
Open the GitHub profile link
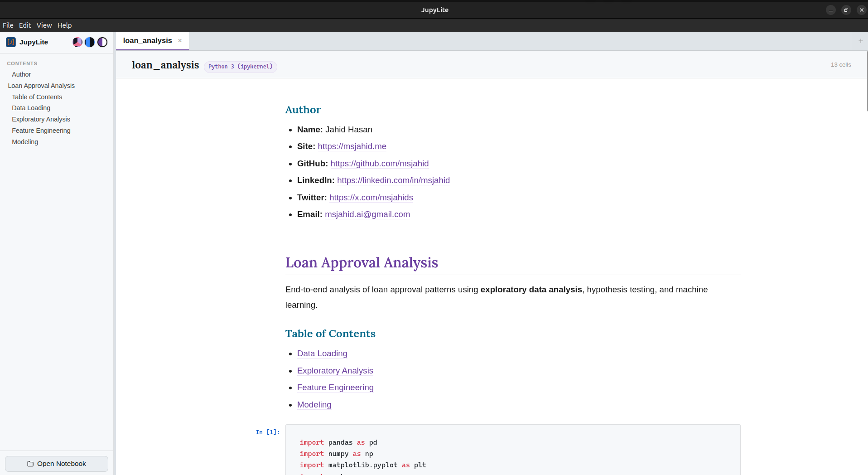[380, 164]
